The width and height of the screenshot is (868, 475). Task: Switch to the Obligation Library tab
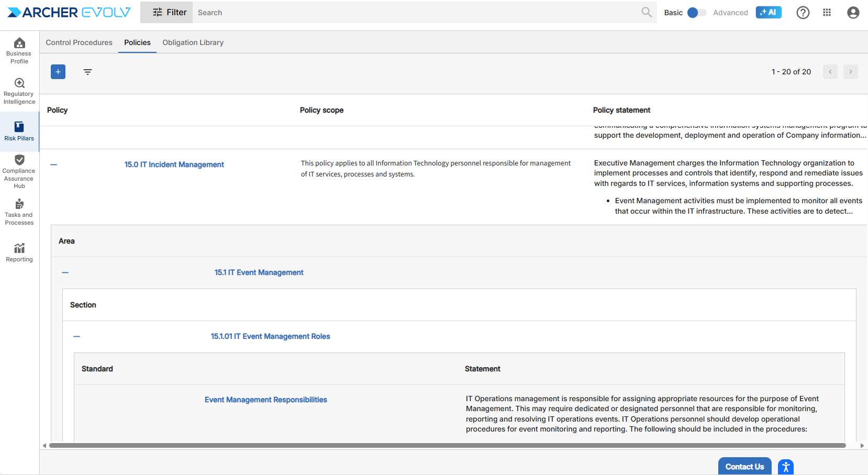tap(193, 42)
